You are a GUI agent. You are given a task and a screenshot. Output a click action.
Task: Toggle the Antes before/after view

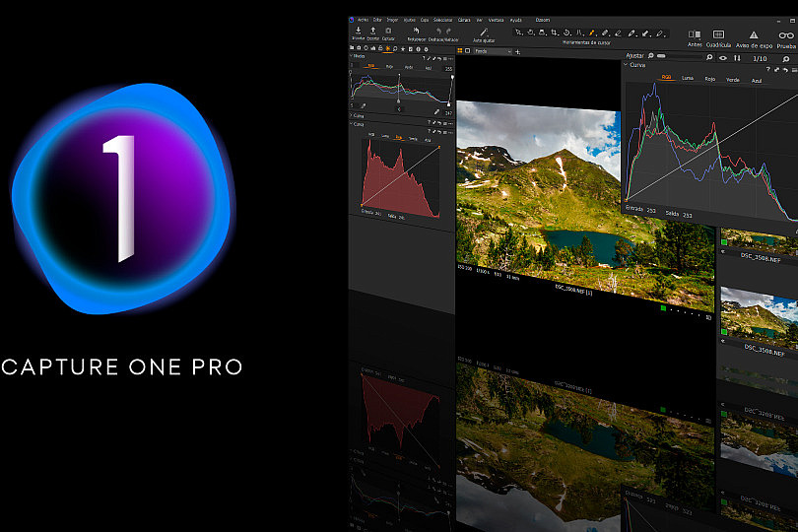[695, 34]
